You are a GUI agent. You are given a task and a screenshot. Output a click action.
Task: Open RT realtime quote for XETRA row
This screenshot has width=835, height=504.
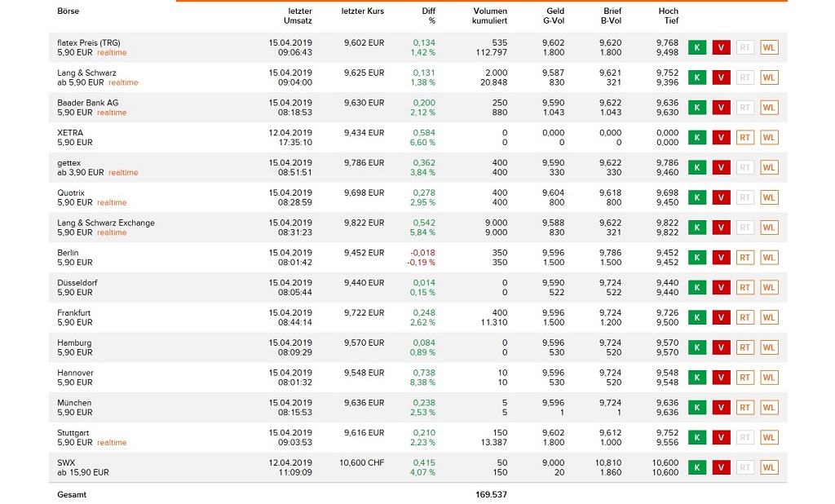744,137
